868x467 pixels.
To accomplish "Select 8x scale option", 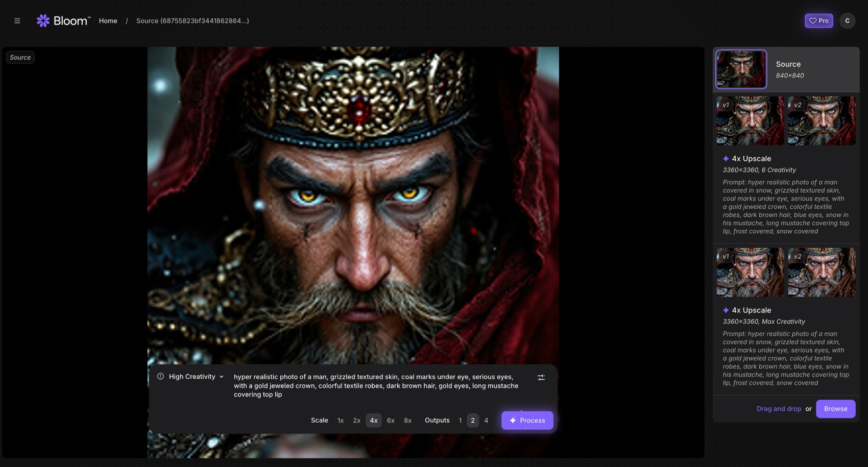I will 407,421.
